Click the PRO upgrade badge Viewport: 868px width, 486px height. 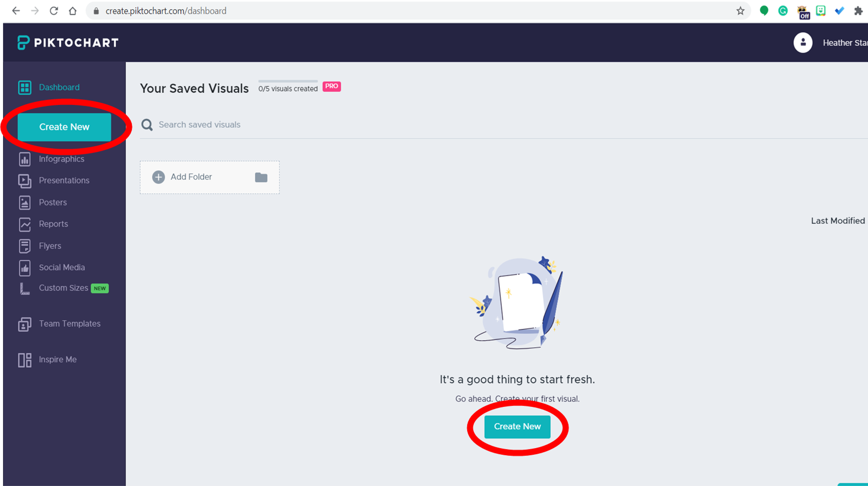332,86
